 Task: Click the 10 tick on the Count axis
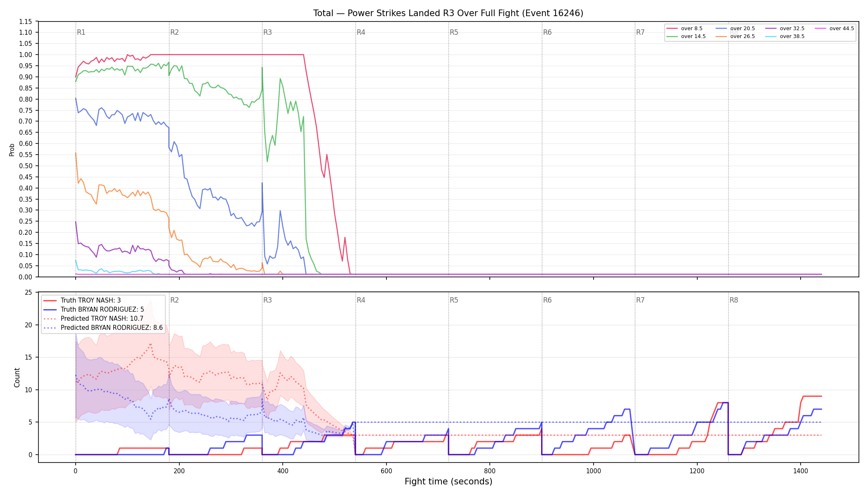click(x=29, y=390)
